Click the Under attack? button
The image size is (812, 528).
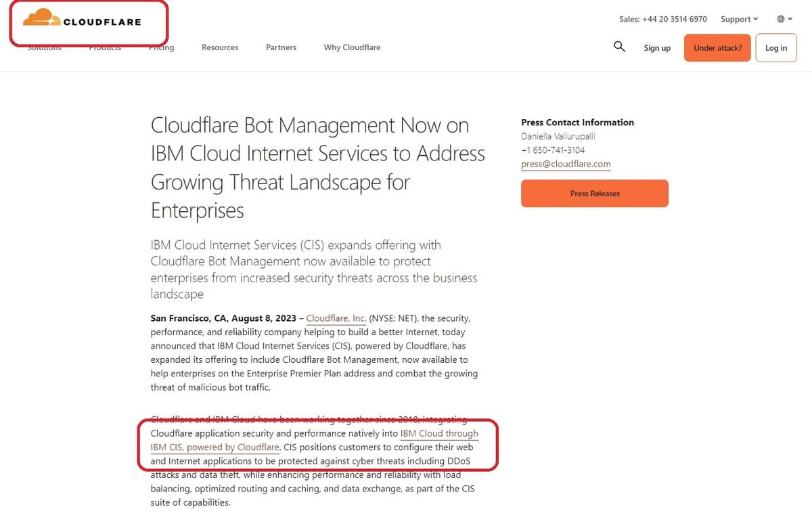[x=717, y=48]
